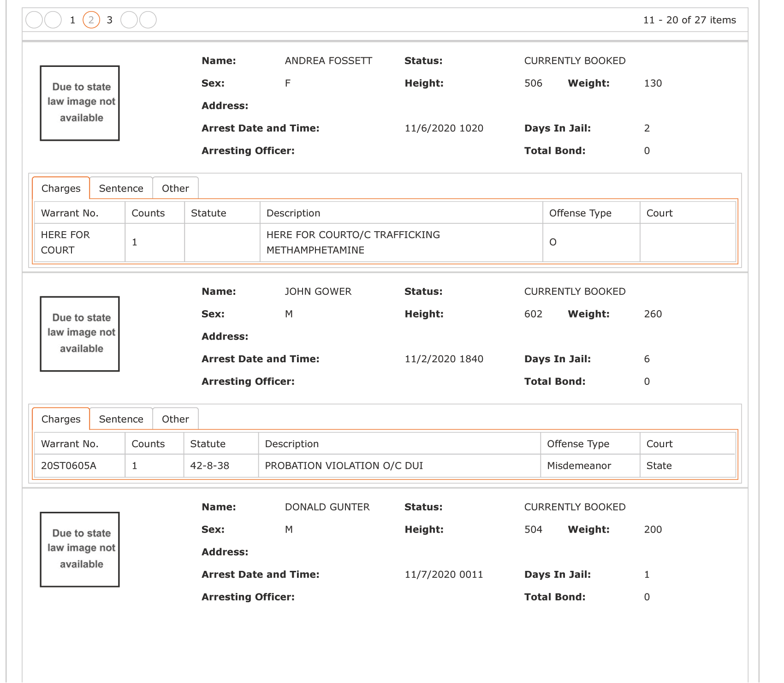Image resolution: width=784 pixels, height=683 pixels.
Task: Click Donald Gunter's unavailable image placeholder
Action: (80, 549)
